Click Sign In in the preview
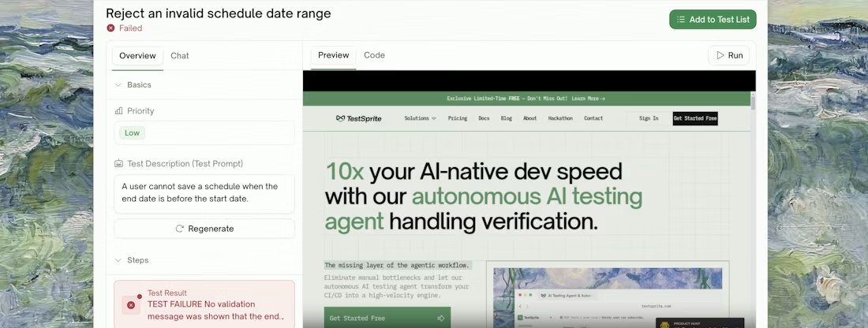Image resolution: width=868 pixels, height=328 pixels. click(649, 118)
